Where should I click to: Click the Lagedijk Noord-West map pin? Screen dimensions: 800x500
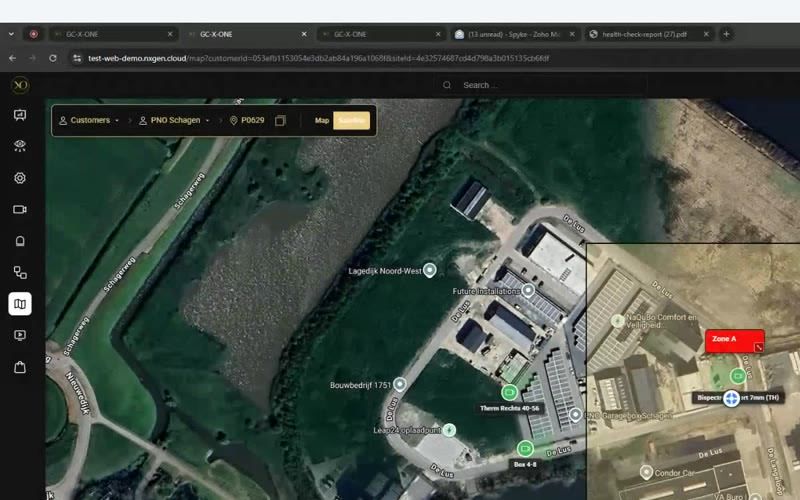click(430, 270)
